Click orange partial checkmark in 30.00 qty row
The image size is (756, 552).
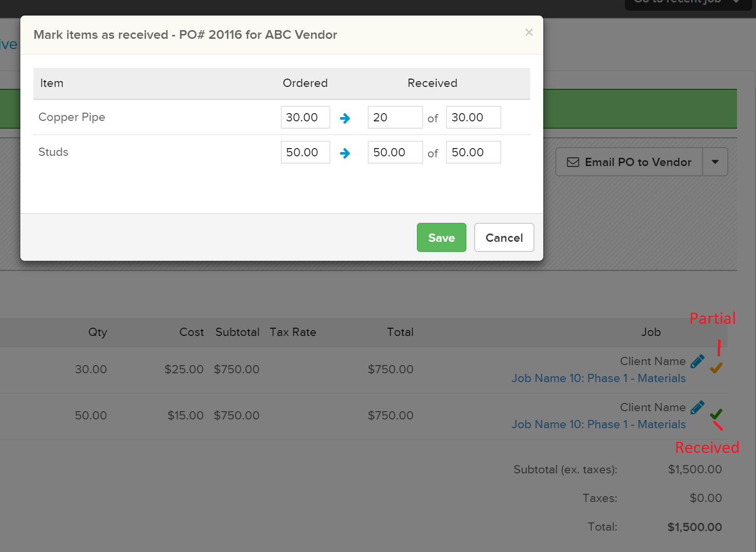(716, 368)
